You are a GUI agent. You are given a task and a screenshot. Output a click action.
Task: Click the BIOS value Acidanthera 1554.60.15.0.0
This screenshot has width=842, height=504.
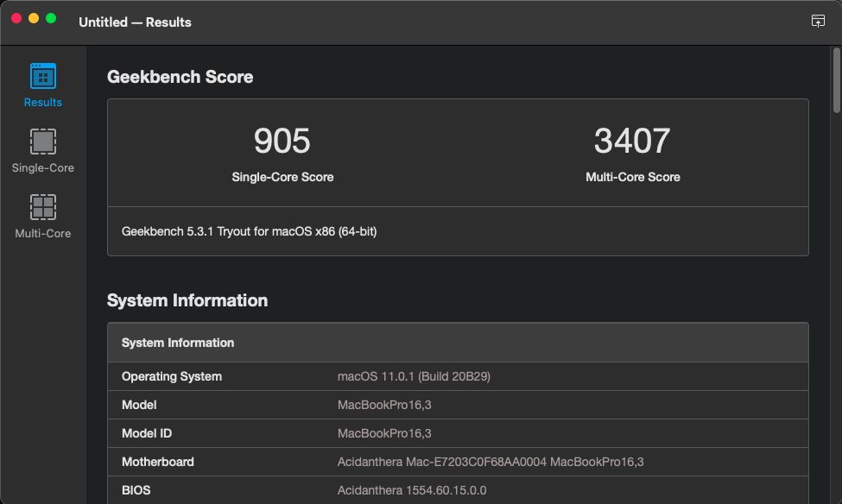[412, 490]
